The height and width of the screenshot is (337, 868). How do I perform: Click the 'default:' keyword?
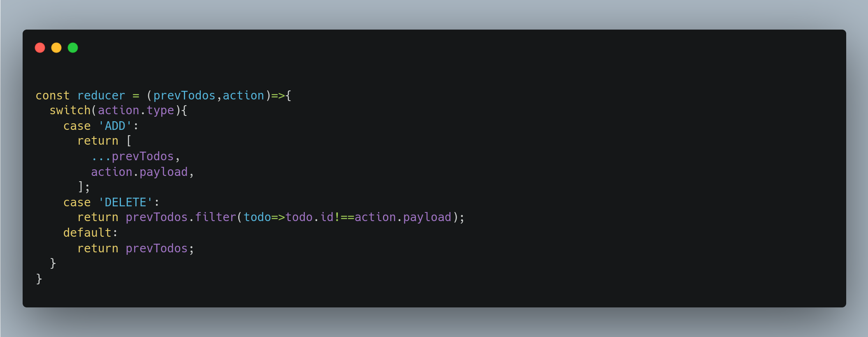point(91,233)
